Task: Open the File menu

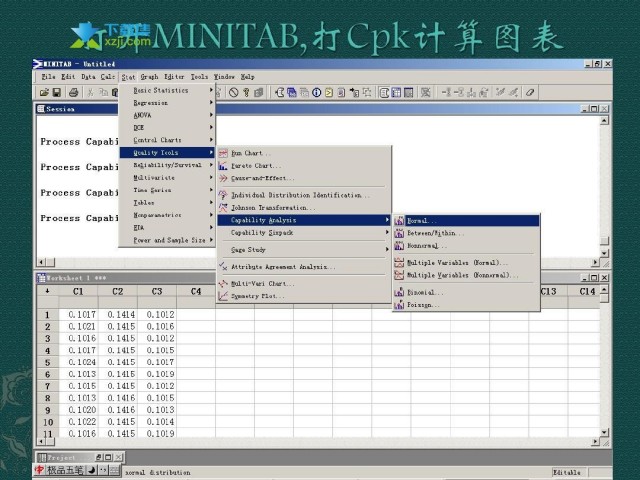Action: (x=48, y=77)
